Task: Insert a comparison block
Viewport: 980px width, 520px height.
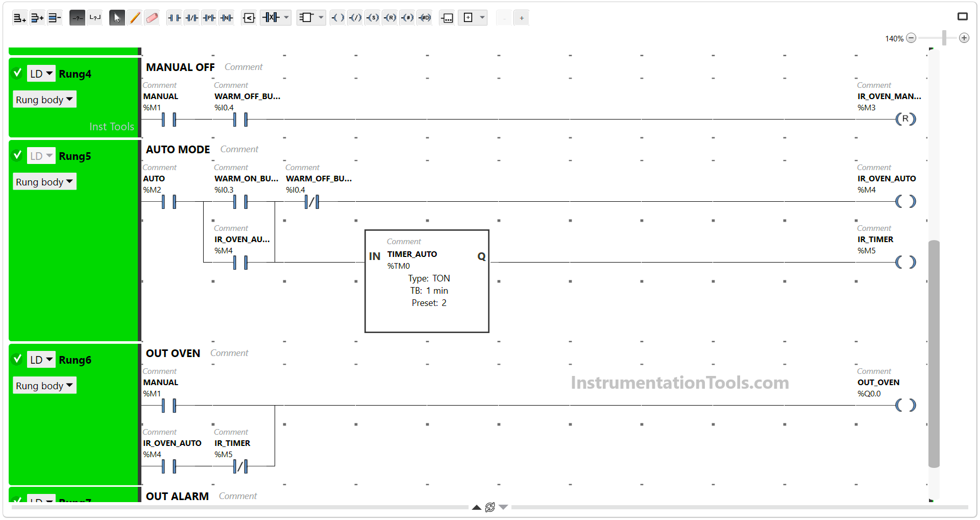Action: pyautogui.click(x=249, y=18)
